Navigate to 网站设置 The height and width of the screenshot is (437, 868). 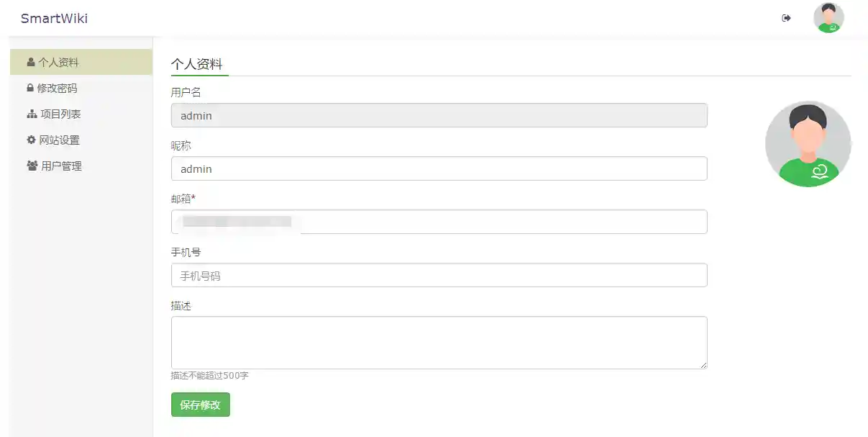pyautogui.click(x=60, y=140)
